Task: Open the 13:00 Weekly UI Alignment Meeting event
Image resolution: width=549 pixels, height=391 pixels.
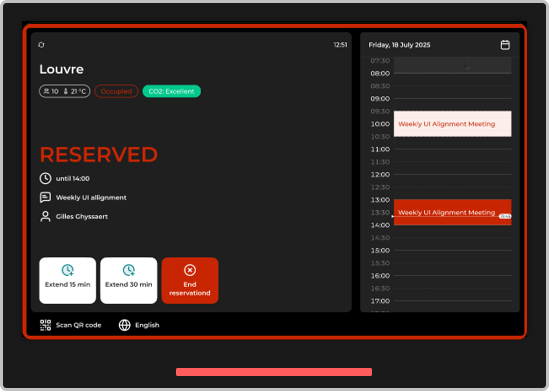Action: (x=452, y=212)
